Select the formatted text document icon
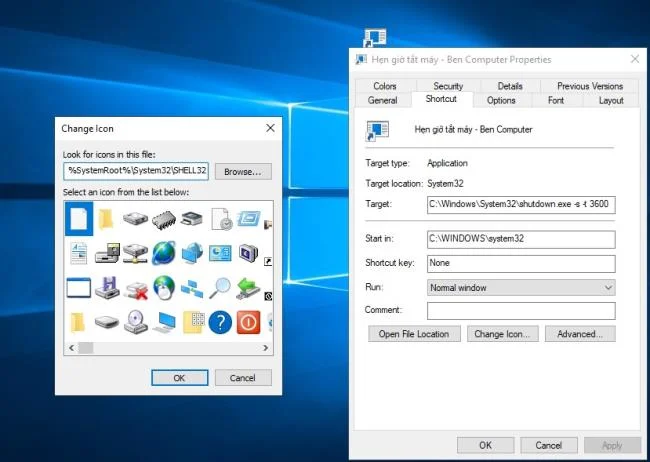Image resolution: width=650 pixels, height=462 pixels. (x=79, y=253)
